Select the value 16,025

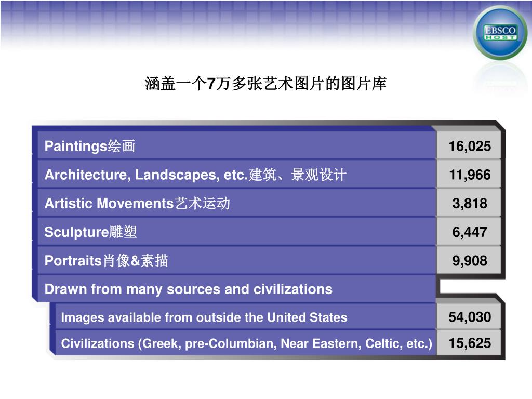[470, 146]
